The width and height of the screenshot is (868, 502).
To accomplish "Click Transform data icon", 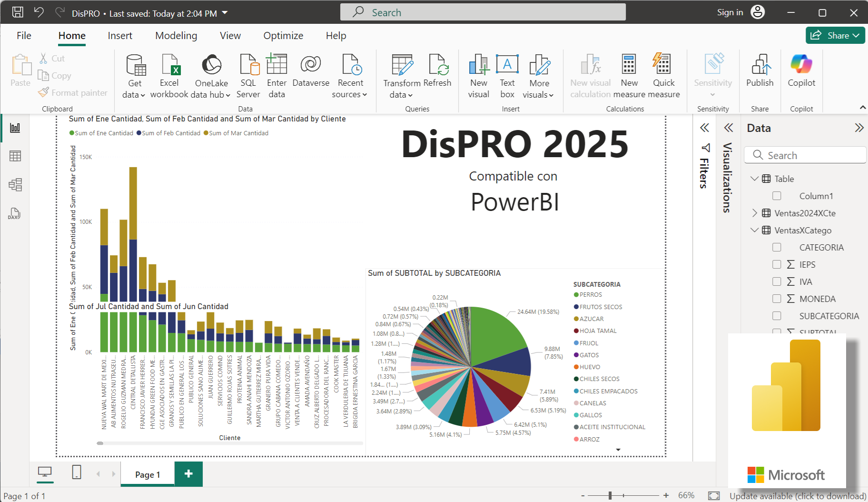I will coord(402,65).
